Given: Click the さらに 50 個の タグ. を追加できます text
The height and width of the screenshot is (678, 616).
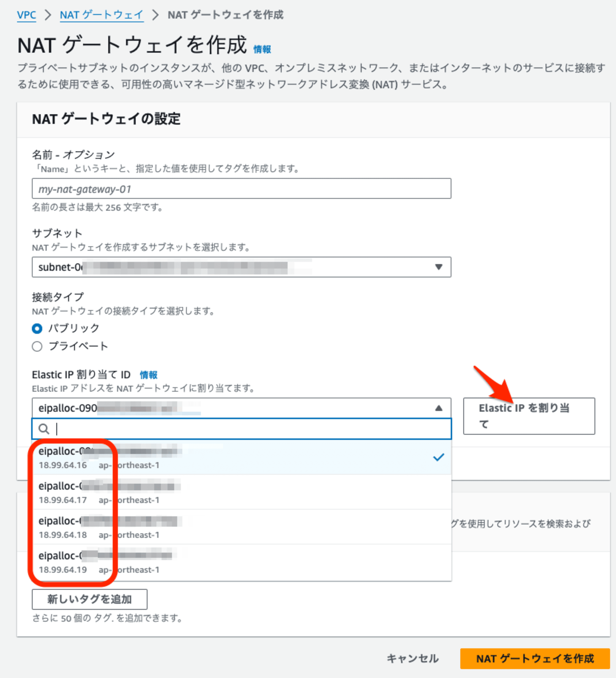Looking at the screenshot, I should [x=107, y=618].
